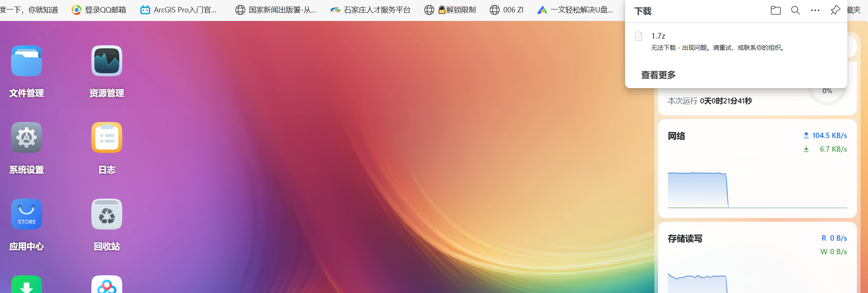The image size is (868, 293).
Task: Open the Baidu Netdisk cloud app icon
Action: (107, 284)
